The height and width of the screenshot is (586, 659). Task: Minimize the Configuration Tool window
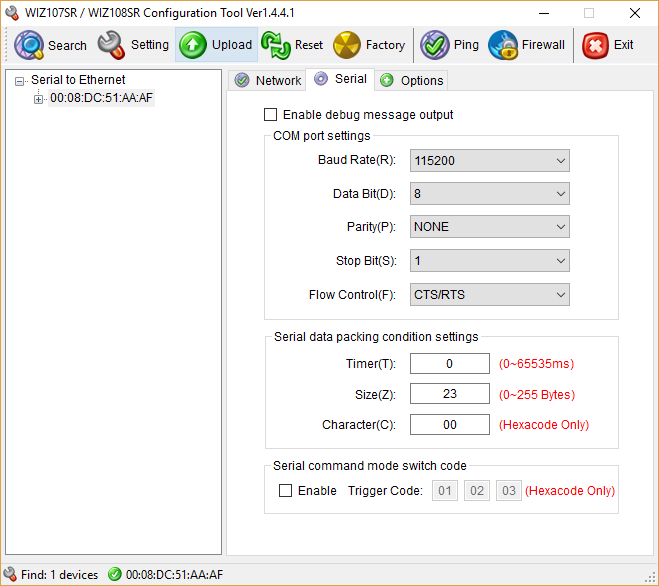pyautogui.click(x=544, y=13)
